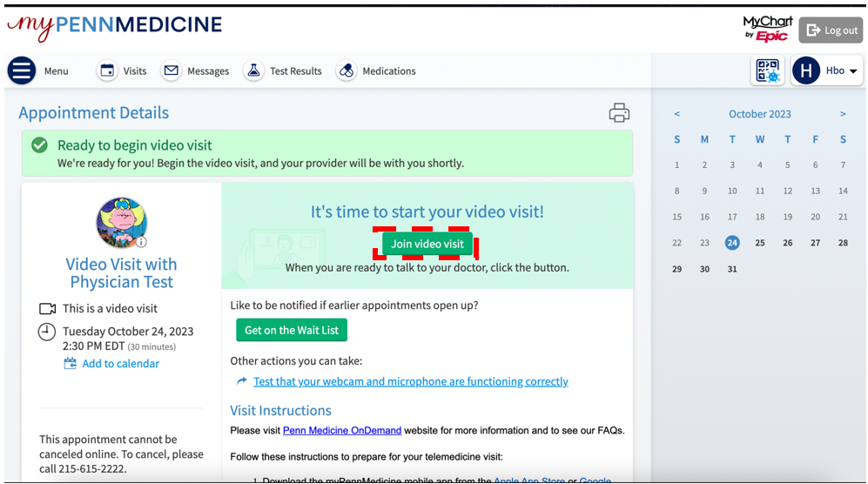This screenshot has height=484, width=868.
Task: Go to previous month in calendar
Action: click(x=676, y=113)
